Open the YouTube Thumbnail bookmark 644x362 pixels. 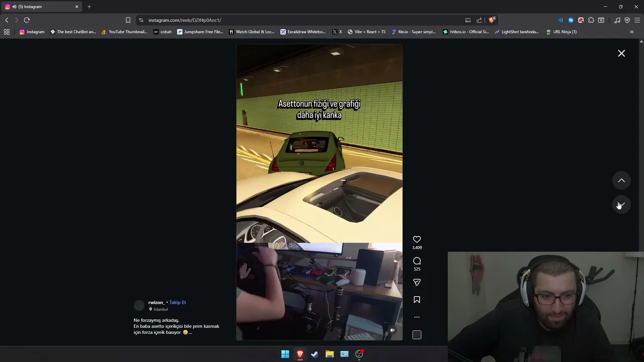coord(124,32)
